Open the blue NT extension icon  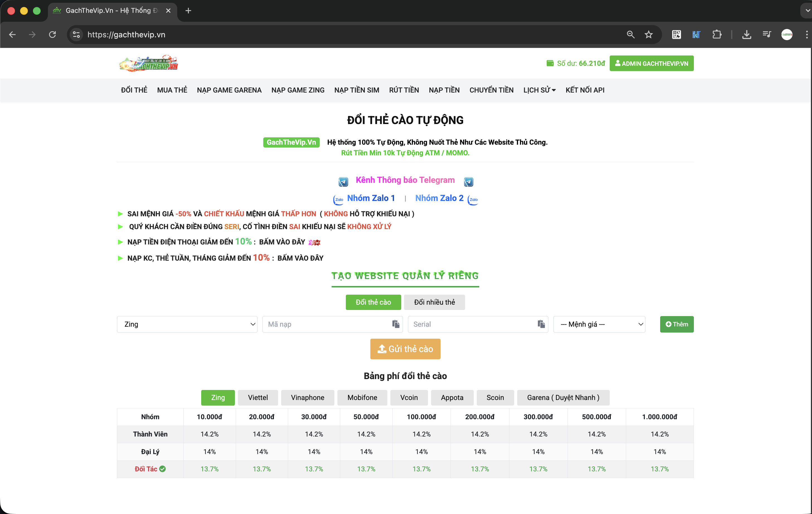click(696, 34)
